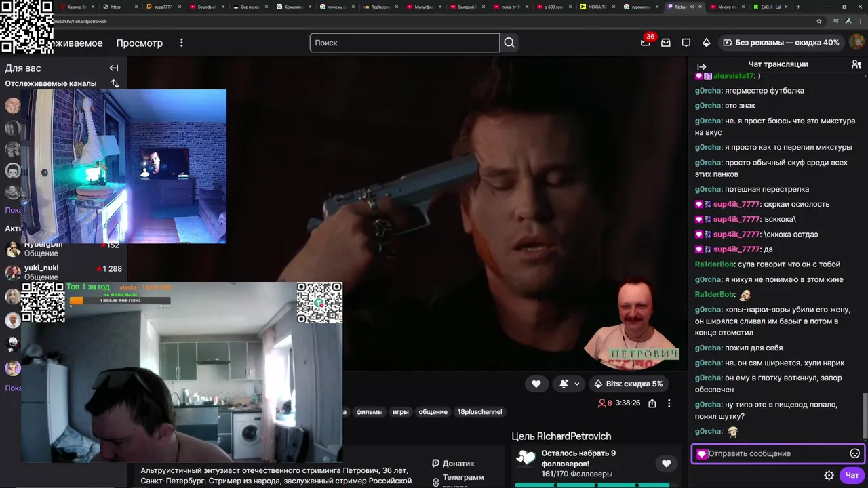Collapse the chat panel arrow icon

[x=702, y=67]
